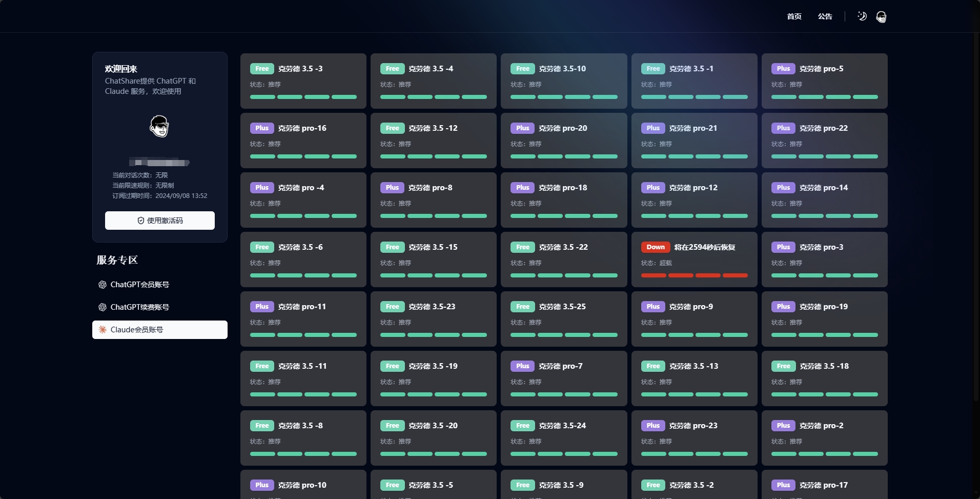Screen dimensions: 980x499
Task: Click 克劳德 3.5 -20 title
Action: click(433, 426)
